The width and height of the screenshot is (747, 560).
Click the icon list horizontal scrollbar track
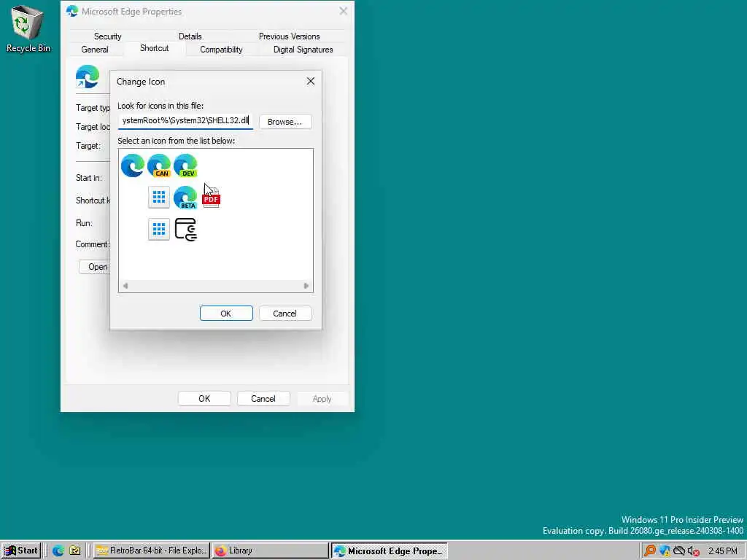215,286
